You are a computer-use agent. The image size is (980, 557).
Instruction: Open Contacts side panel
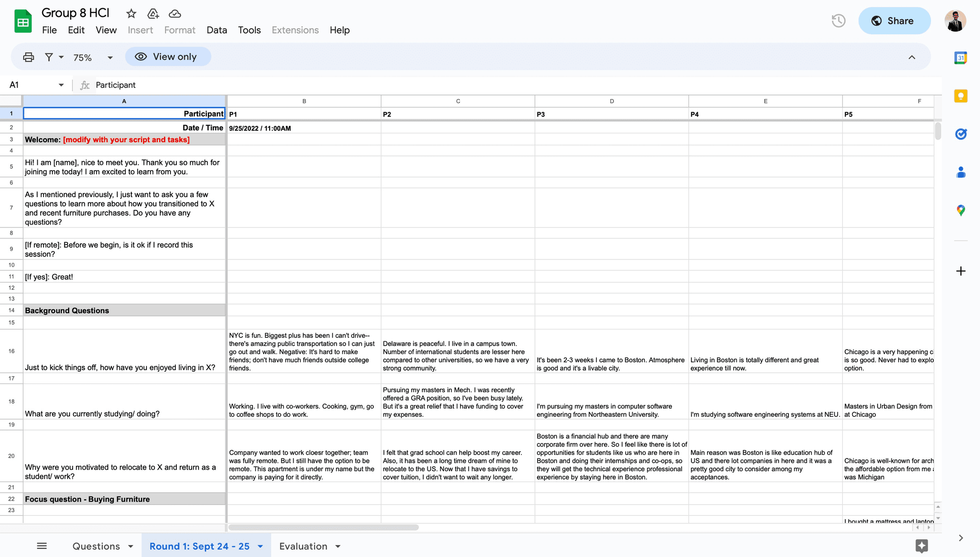point(960,172)
